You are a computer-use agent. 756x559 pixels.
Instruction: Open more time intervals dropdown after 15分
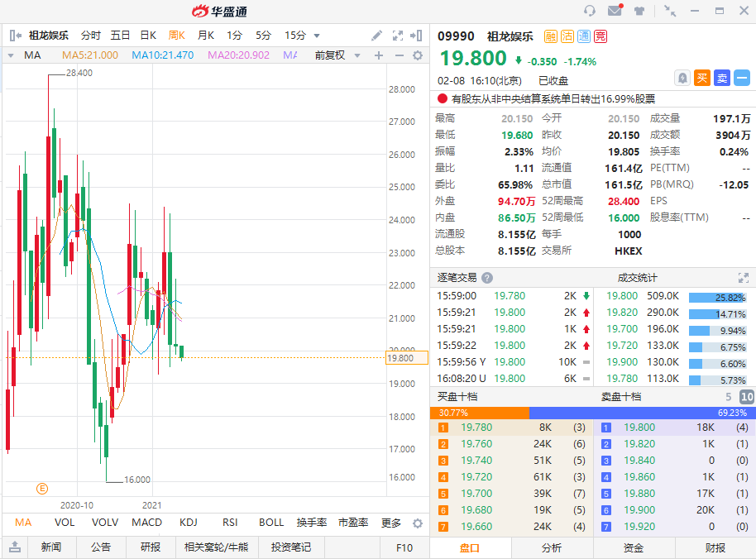(x=317, y=36)
